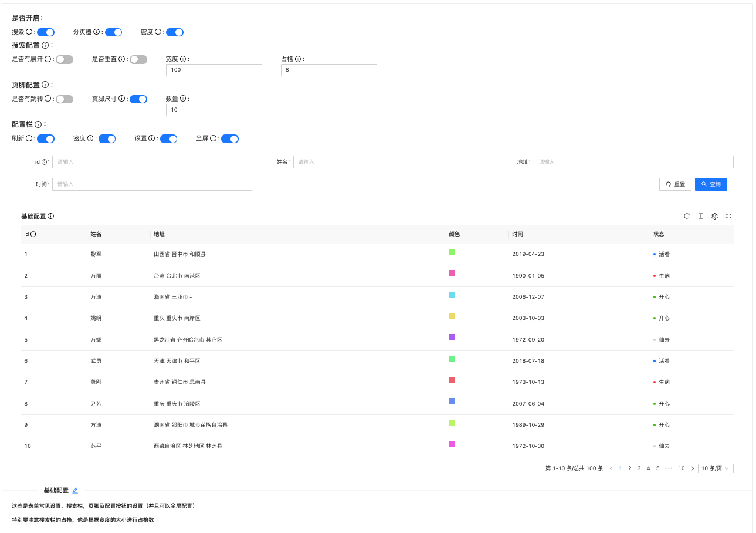This screenshot has height=533, width=756.
Task: Click the address cell 台湾 台北市 南港区
Action: click(x=177, y=276)
